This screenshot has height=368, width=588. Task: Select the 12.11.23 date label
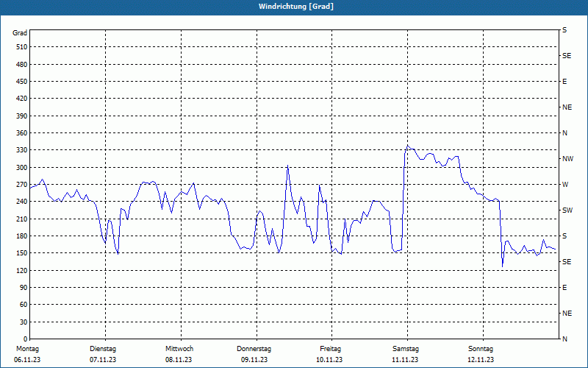tap(481, 360)
